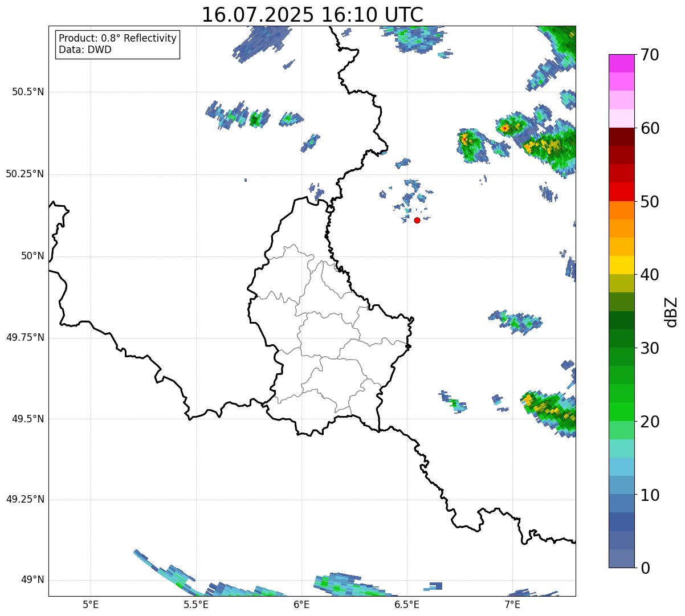Click the orange colorbar segment just below 50
Image resolution: width=685 pixels, height=616 pixels.
point(622,210)
